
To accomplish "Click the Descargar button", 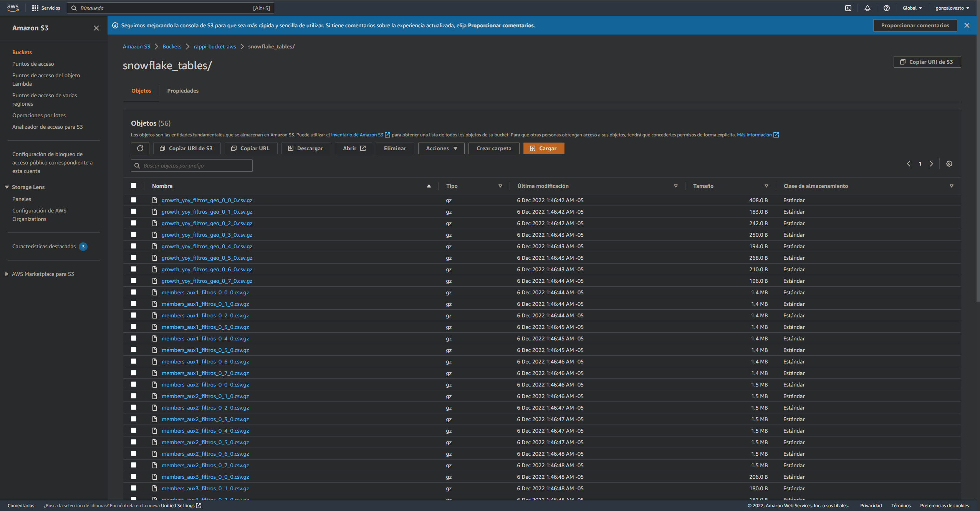I will tap(306, 148).
